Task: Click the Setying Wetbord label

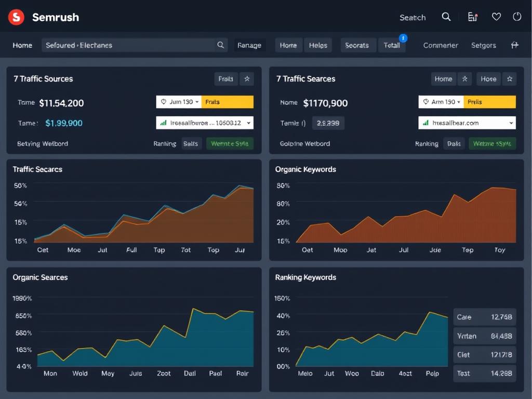Action: tap(43, 143)
